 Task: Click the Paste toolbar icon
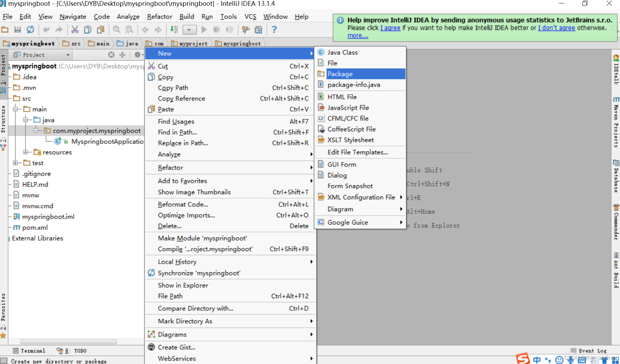tap(100, 30)
